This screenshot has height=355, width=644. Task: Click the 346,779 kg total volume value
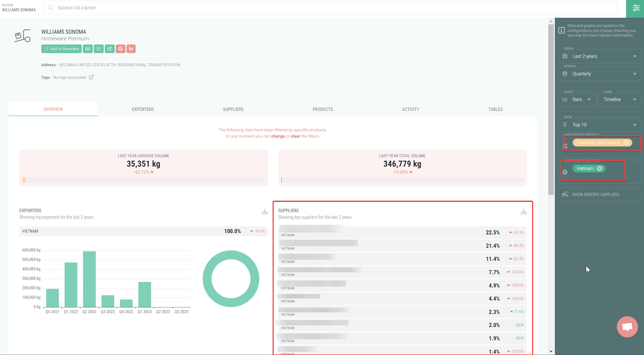[x=402, y=164]
